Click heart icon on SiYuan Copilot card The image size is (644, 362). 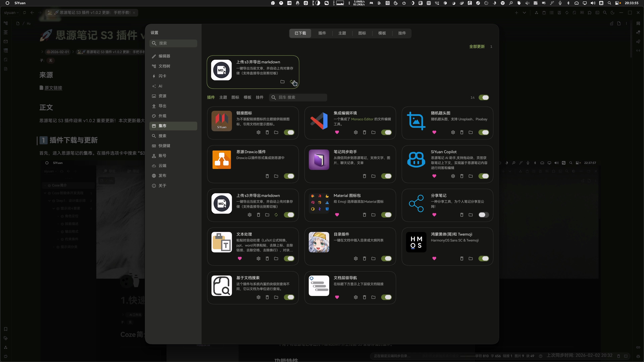pyautogui.click(x=434, y=176)
